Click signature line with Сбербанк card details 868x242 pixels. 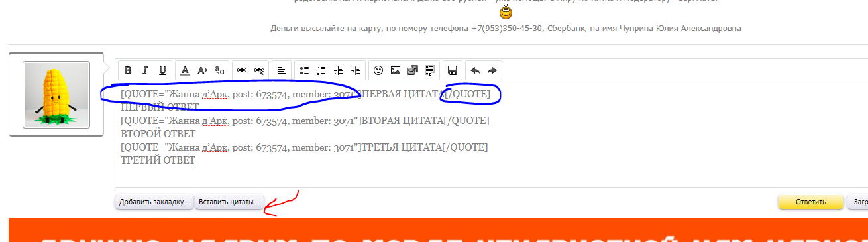[506, 29]
